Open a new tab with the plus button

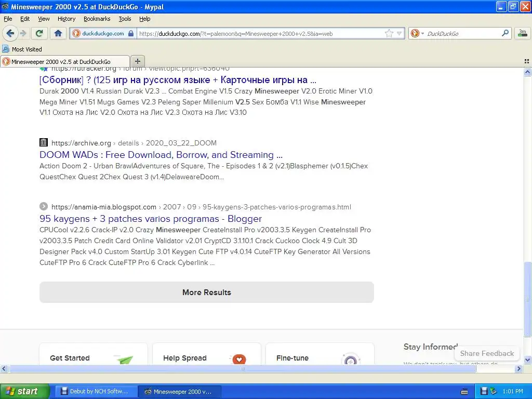click(x=137, y=61)
